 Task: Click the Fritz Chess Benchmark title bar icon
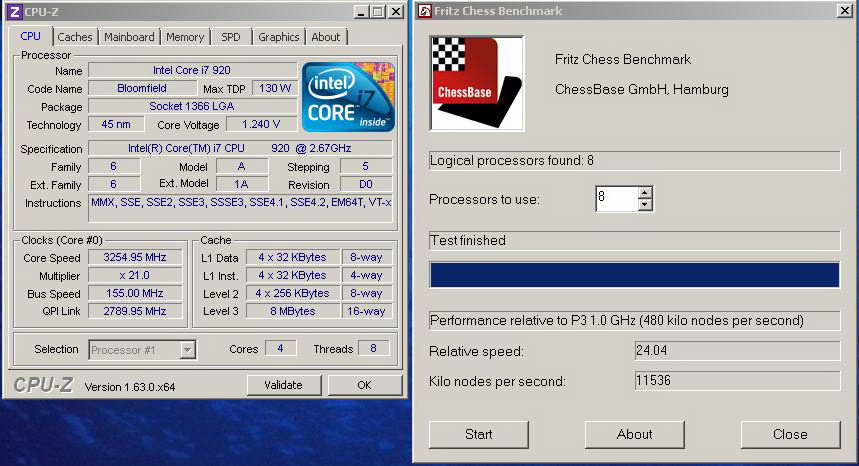(425, 11)
